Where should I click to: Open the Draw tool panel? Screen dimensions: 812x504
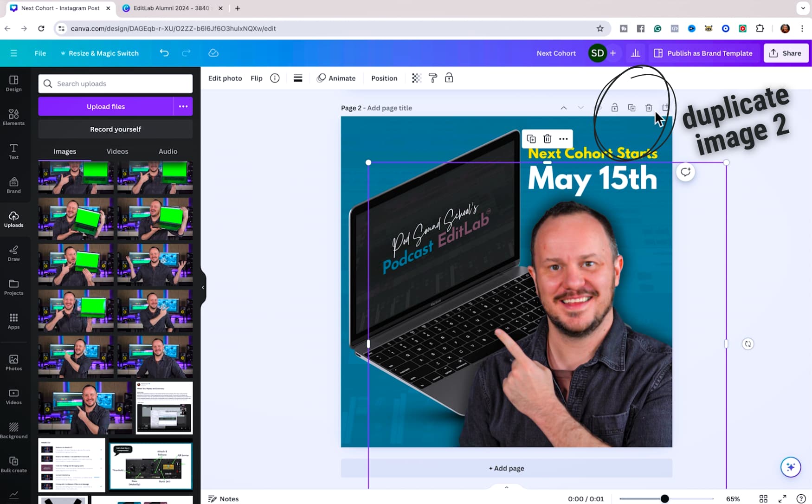click(x=13, y=253)
